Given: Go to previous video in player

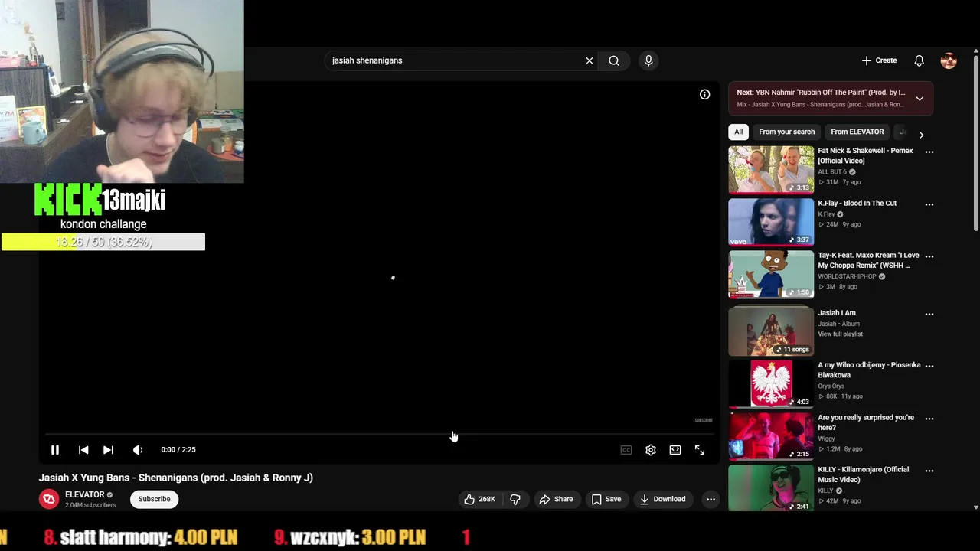Looking at the screenshot, I should [x=83, y=450].
